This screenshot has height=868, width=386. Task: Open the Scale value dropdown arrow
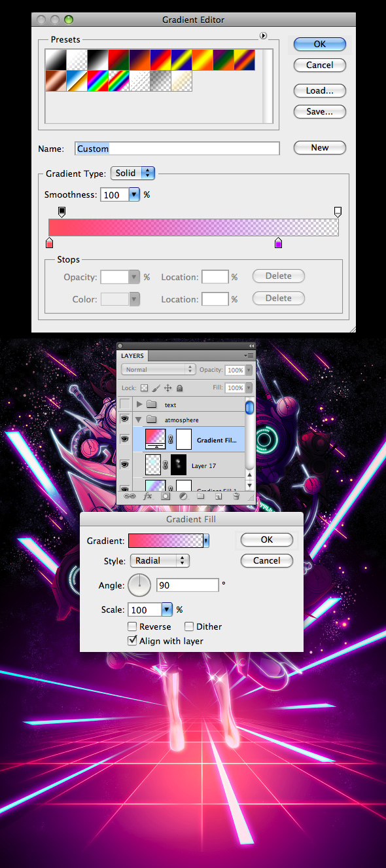[x=167, y=609]
